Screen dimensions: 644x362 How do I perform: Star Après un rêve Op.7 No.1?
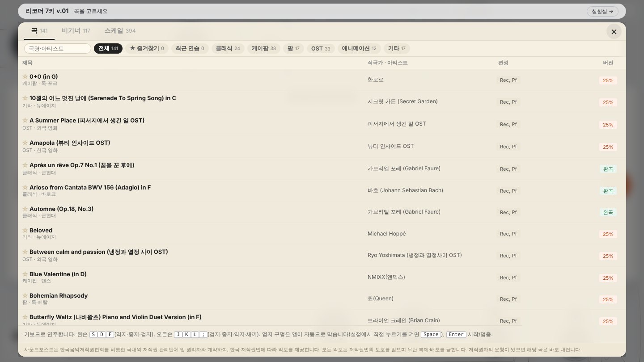25,165
